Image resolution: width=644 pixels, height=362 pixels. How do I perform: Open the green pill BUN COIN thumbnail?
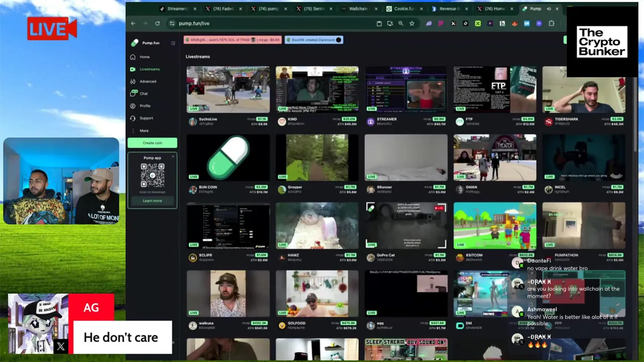tap(228, 157)
